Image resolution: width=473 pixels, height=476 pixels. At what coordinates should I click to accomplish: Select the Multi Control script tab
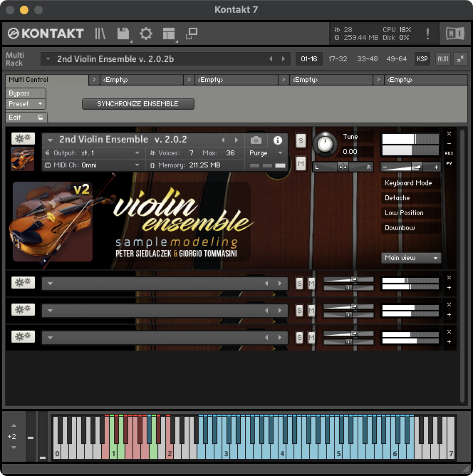point(47,80)
